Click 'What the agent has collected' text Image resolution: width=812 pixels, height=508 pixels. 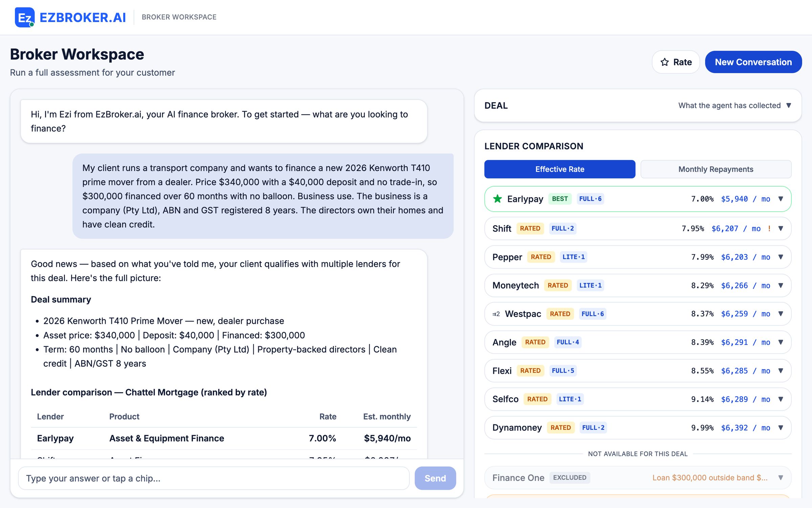coord(729,105)
